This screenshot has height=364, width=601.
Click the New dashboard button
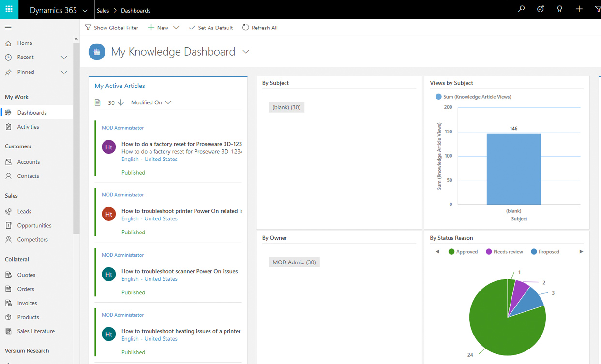coord(158,28)
